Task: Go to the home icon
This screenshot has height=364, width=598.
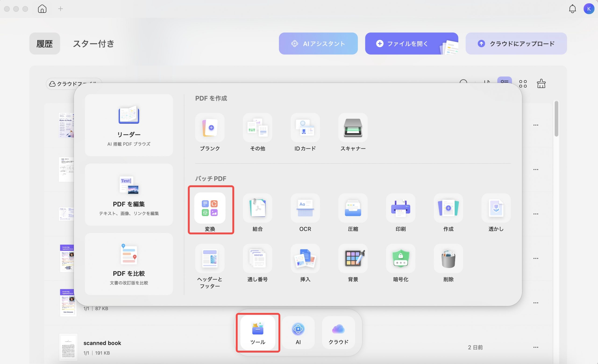Action: (x=42, y=9)
